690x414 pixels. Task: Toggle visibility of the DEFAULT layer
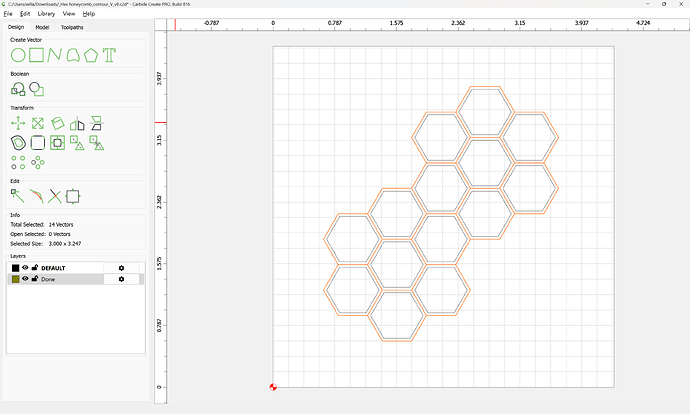(25, 267)
